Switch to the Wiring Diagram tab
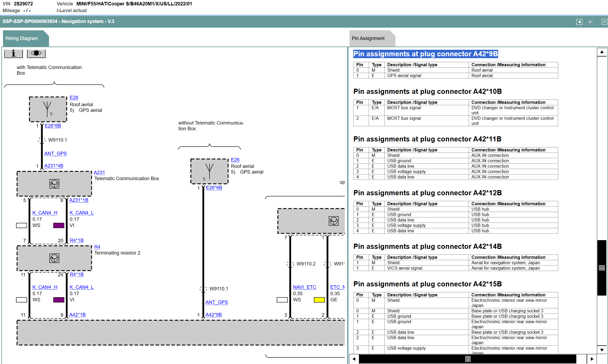This screenshot has width=608, height=364. coord(26,38)
